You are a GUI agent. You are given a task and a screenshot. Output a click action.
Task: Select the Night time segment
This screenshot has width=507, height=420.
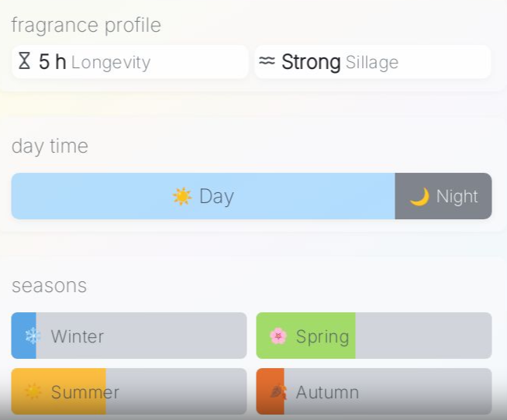(443, 196)
